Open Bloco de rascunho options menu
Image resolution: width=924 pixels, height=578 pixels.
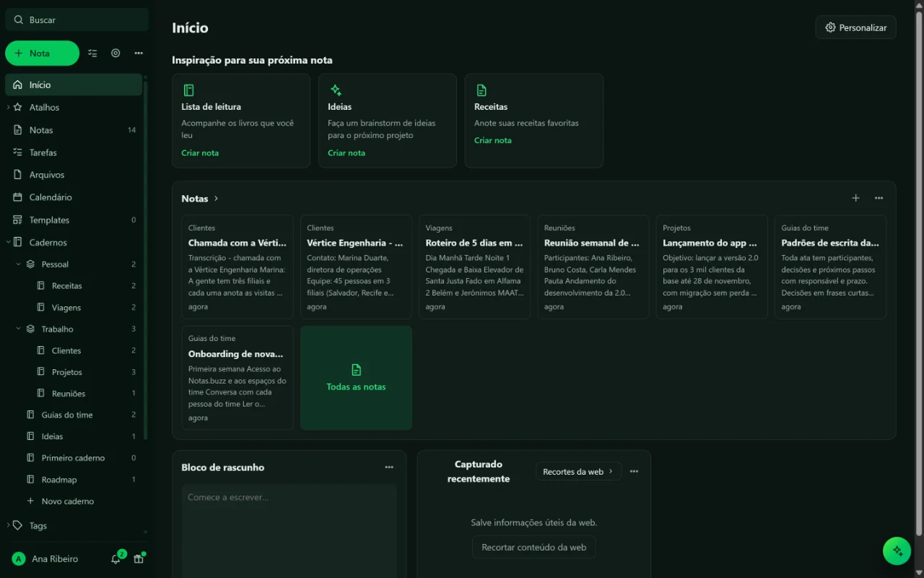tap(389, 467)
